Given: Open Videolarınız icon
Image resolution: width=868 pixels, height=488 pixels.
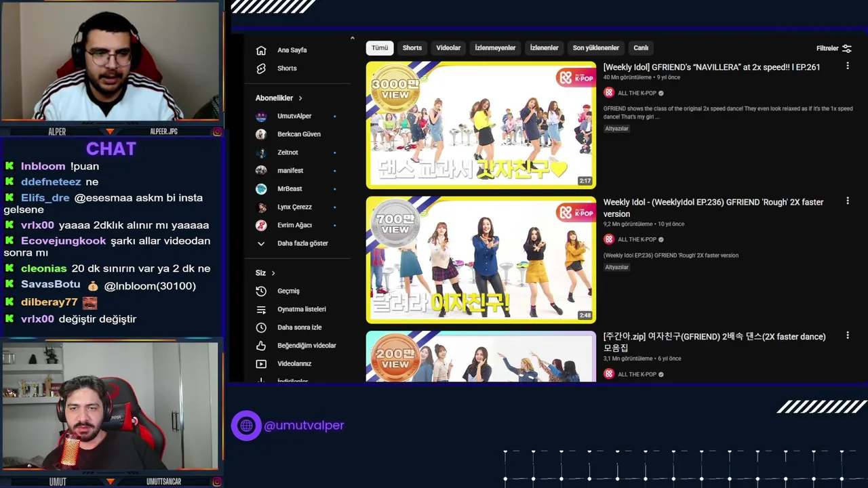Looking at the screenshot, I should click(261, 364).
